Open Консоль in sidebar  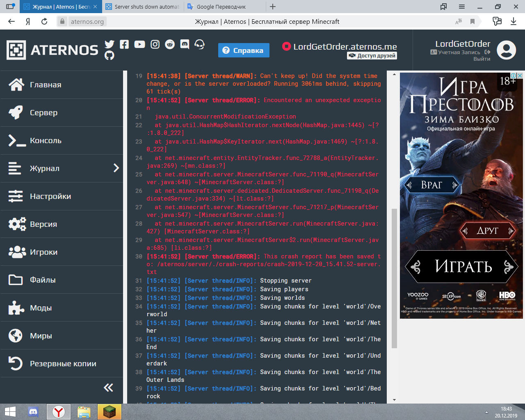click(62, 141)
